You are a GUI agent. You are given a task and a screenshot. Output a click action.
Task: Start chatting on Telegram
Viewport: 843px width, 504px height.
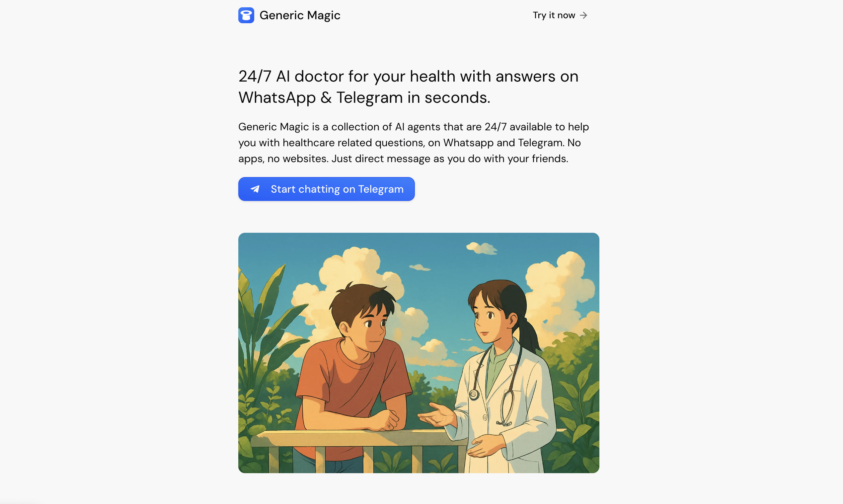326,189
